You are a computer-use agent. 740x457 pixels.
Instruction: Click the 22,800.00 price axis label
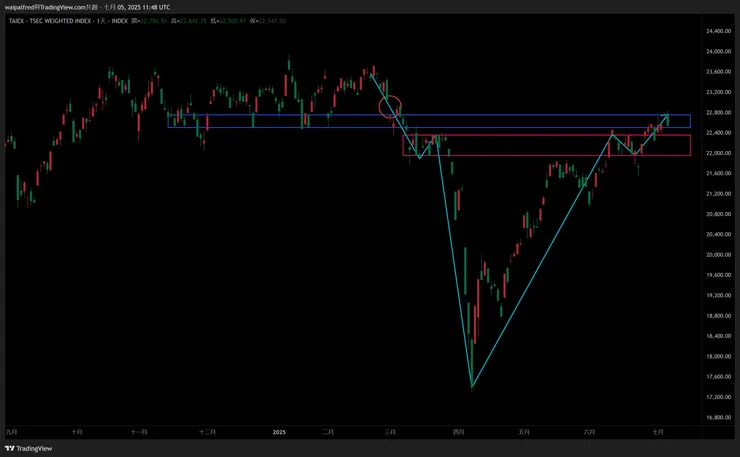click(718, 112)
